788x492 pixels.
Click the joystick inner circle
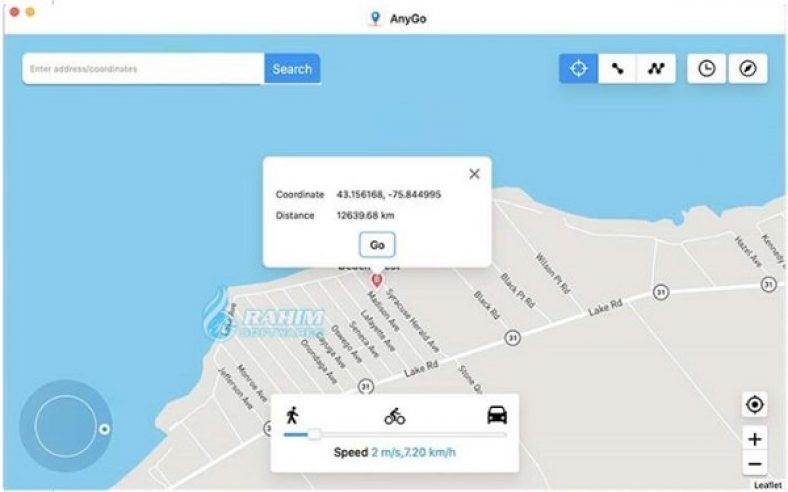(66, 426)
